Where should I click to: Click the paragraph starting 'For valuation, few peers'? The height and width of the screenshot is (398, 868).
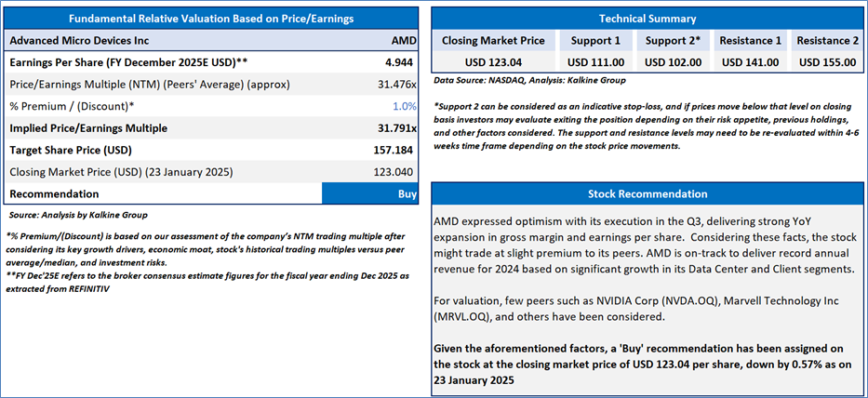tap(636, 310)
